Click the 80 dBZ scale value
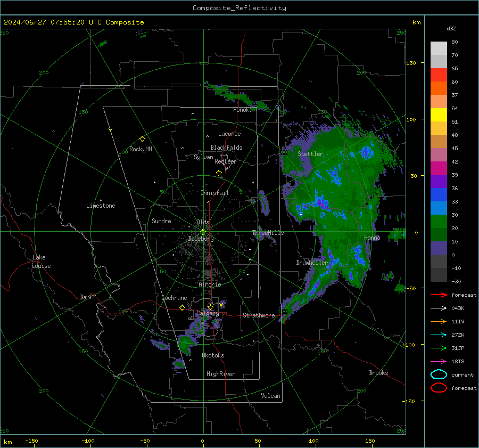Image resolution: width=479 pixels, height=448 pixels. point(455,42)
